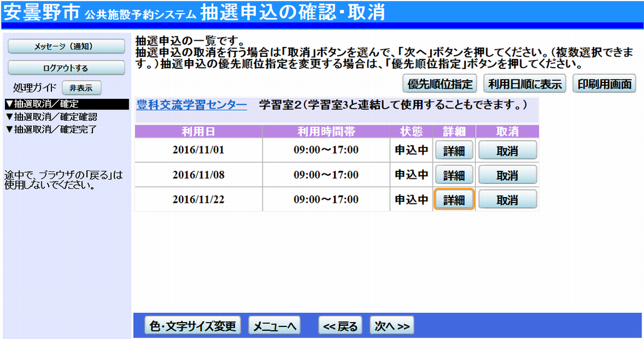The width and height of the screenshot is (644, 339).
Task: Show 詳細 for the 2016/11/22 application
Action: [x=454, y=200]
